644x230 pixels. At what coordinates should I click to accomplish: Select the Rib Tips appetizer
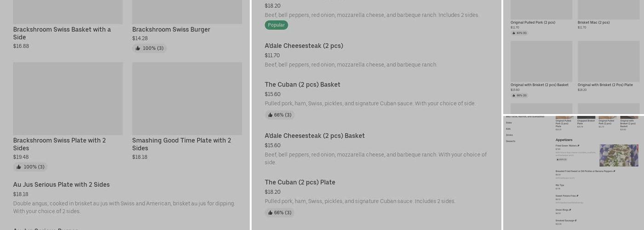pos(560,185)
